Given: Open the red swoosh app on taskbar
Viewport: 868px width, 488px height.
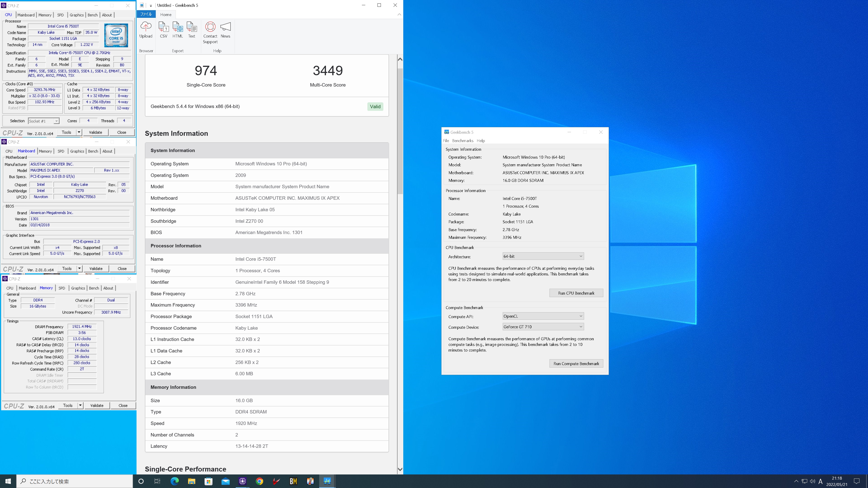Looking at the screenshot, I should [276, 481].
